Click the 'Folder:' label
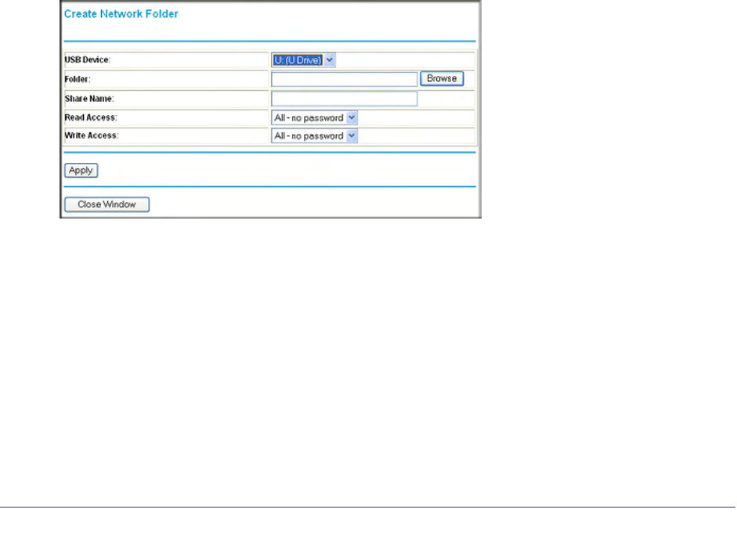Viewport: 737px width, 560px height. tap(78, 79)
